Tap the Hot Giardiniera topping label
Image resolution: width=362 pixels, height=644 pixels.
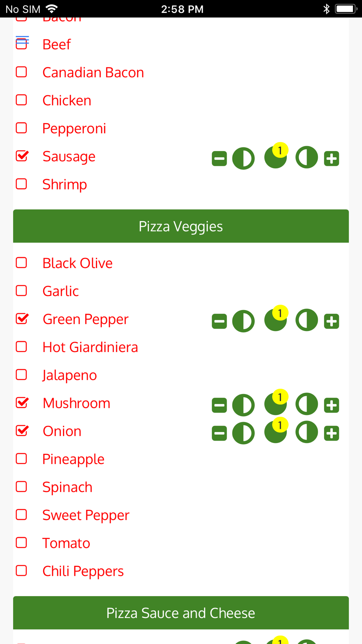[x=90, y=347]
